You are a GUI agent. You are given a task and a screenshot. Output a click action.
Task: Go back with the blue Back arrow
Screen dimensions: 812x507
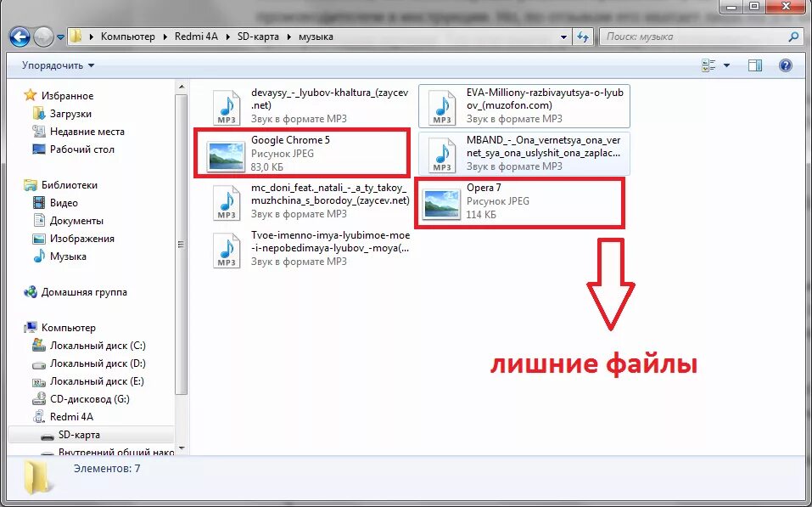(x=20, y=37)
